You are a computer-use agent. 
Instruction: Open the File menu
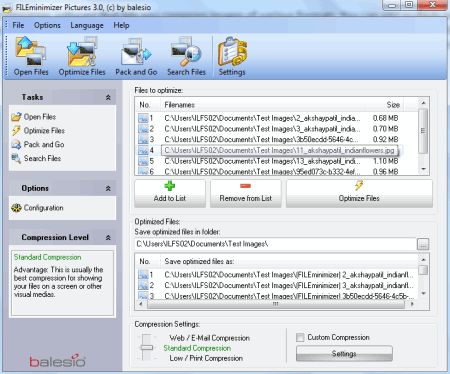(18, 25)
